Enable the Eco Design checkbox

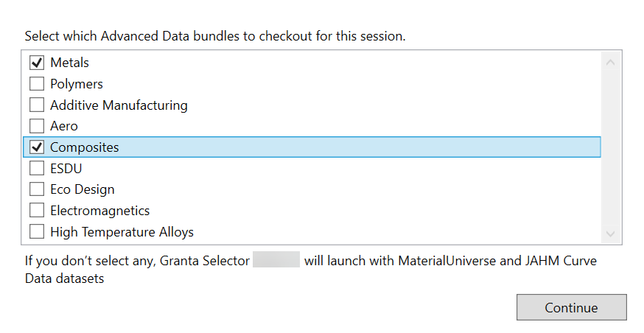click(37, 189)
